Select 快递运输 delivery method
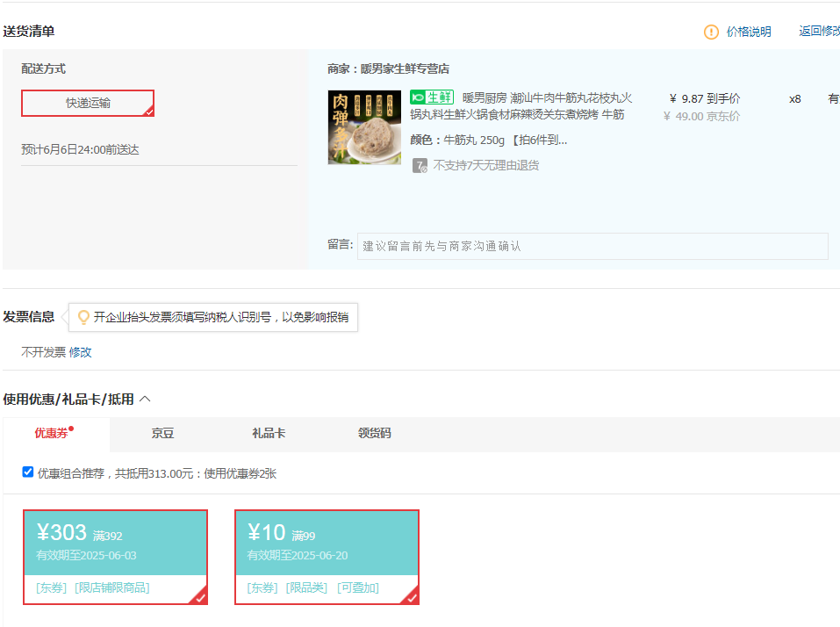Screen dimensions: 840x627 coord(88,103)
